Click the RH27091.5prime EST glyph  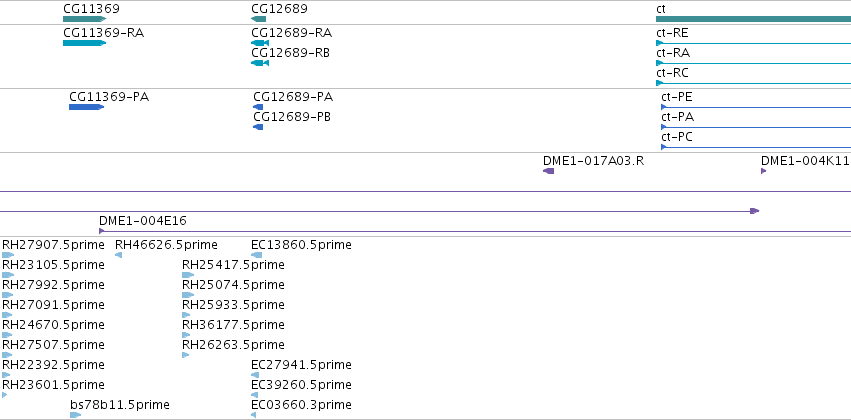point(7,315)
